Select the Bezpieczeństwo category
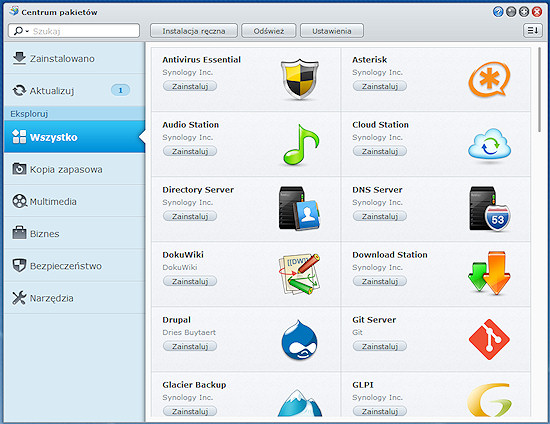This screenshot has height=424, width=550. click(74, 266)
